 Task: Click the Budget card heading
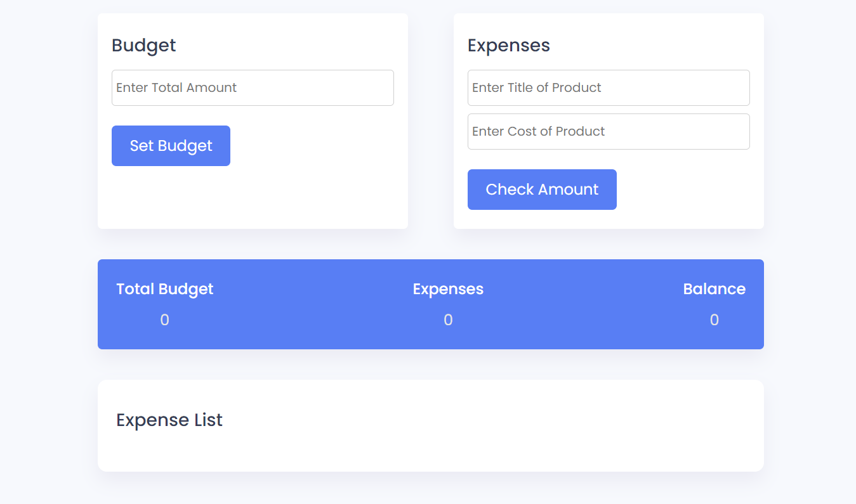(x=144, y=46)
